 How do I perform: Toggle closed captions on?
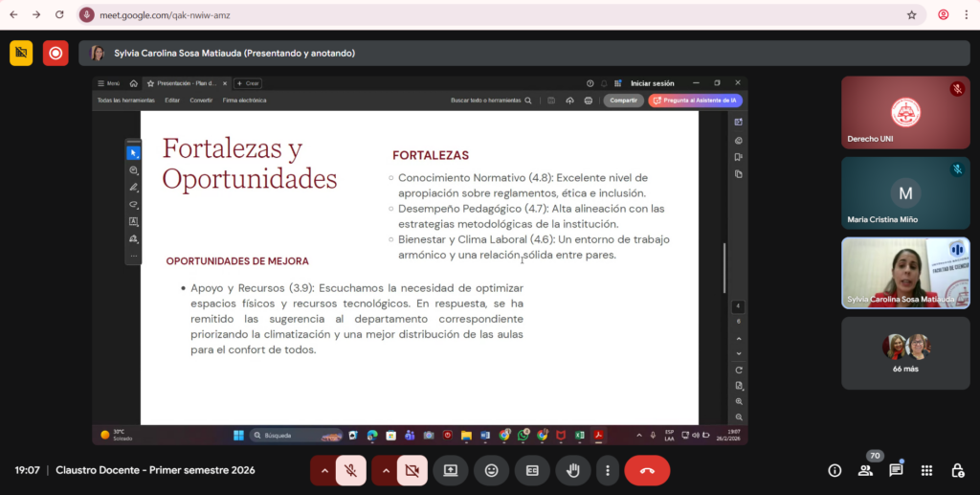tap(532, 470)
